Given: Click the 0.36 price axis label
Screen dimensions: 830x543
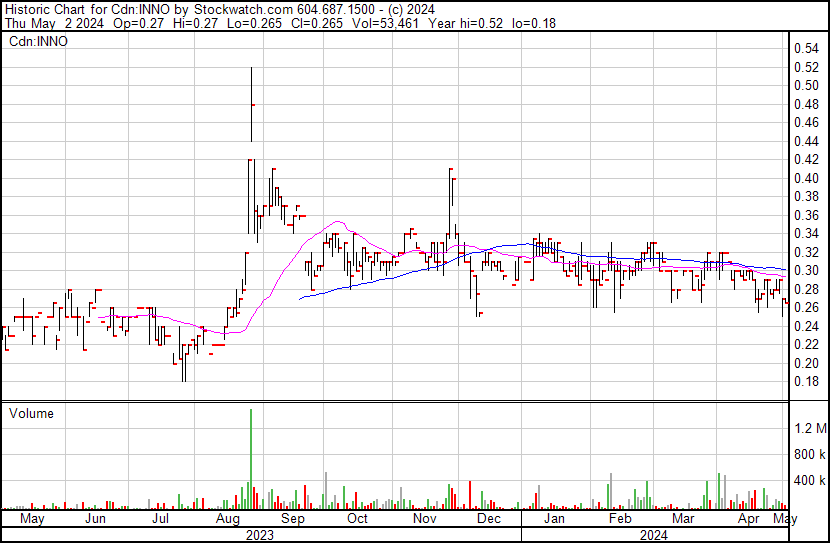Looking at the screenshot, I should pos(806,215).
